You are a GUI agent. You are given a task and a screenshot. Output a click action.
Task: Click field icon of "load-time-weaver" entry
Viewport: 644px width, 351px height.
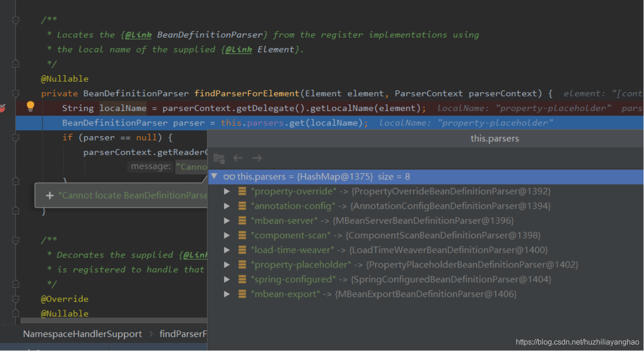242,250
